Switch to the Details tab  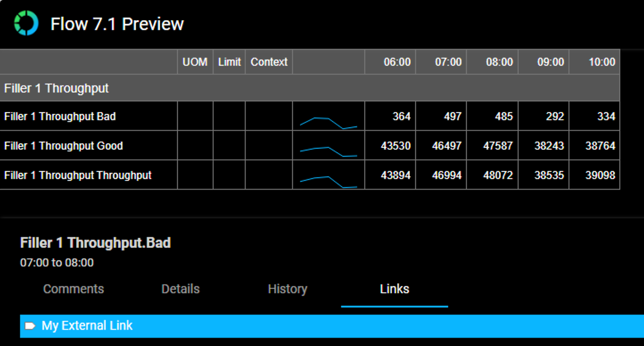[x=181, y=289]
